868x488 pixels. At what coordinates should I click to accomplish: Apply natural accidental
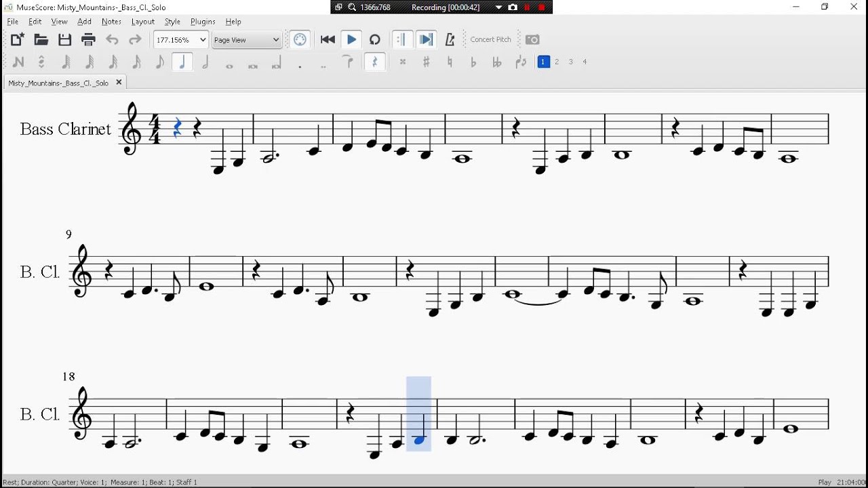[x=450, y=62]
